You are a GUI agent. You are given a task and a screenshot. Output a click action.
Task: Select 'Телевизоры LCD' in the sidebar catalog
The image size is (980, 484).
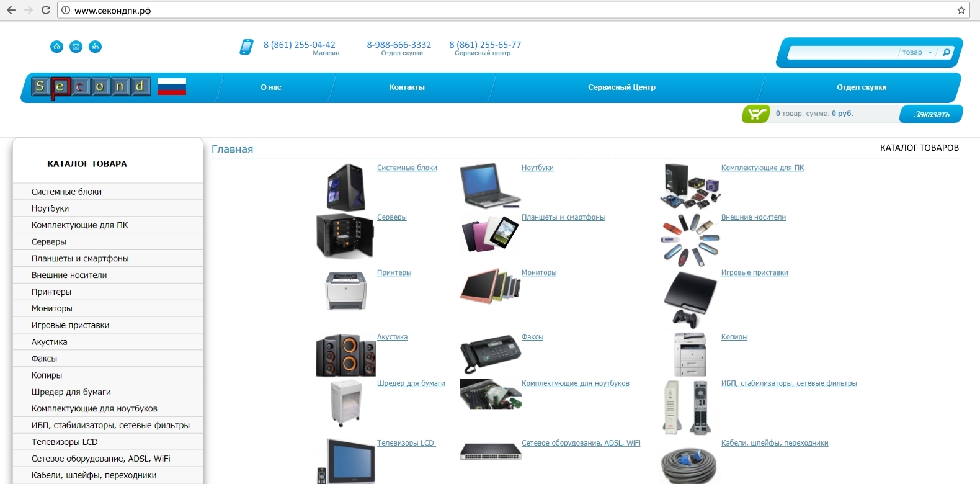point(108,442)
